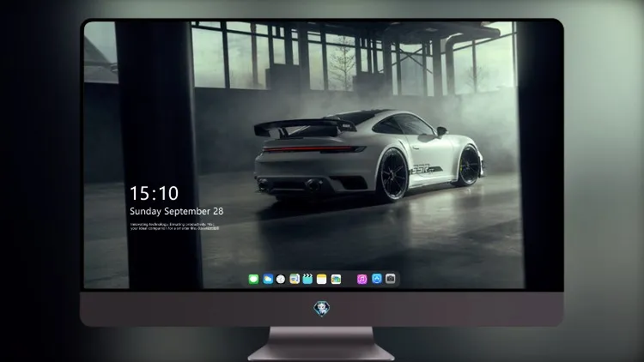Click the 15:10 clock widget
The height and width of the screenshot is (362, 644).
point(154,193)
